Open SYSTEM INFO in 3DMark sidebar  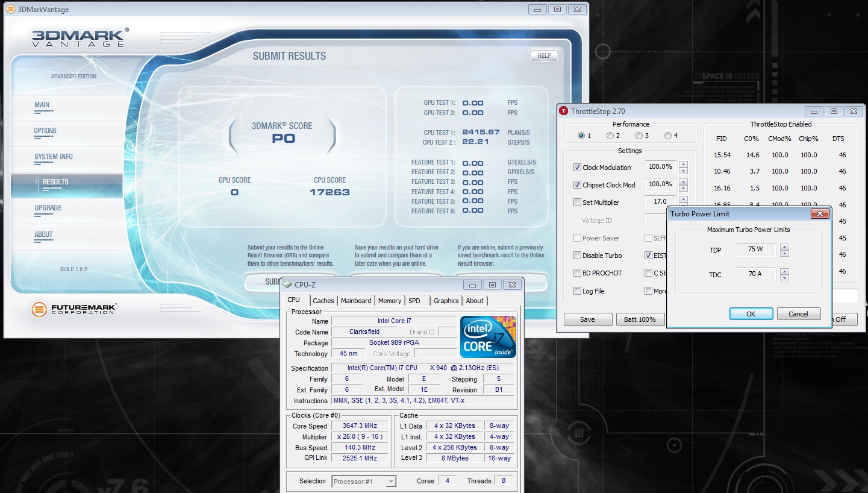point(54,157)
